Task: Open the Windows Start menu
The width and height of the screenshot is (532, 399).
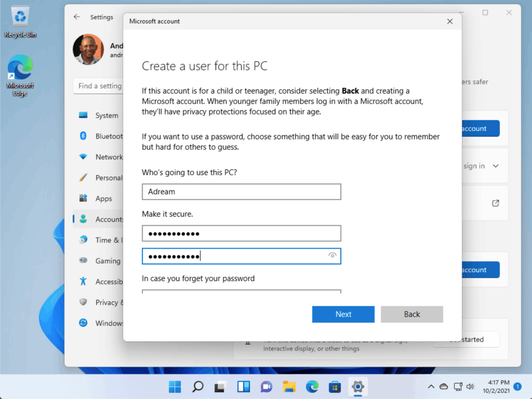Action: pos(174,387)
